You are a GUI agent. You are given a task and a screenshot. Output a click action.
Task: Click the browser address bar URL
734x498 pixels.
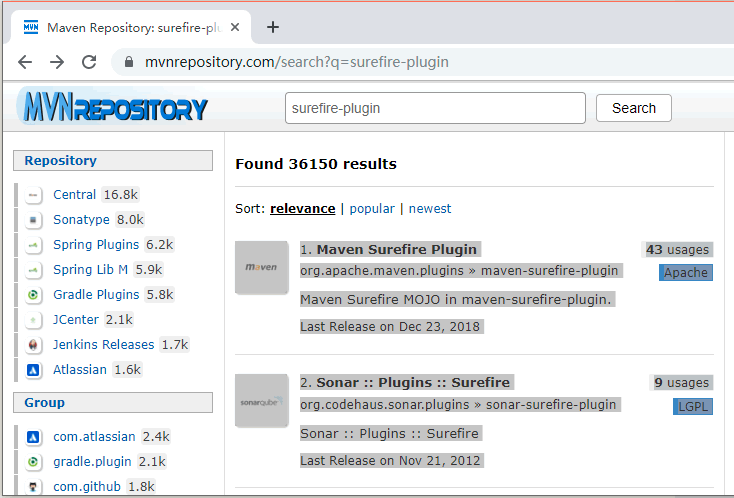coord(297,62)
